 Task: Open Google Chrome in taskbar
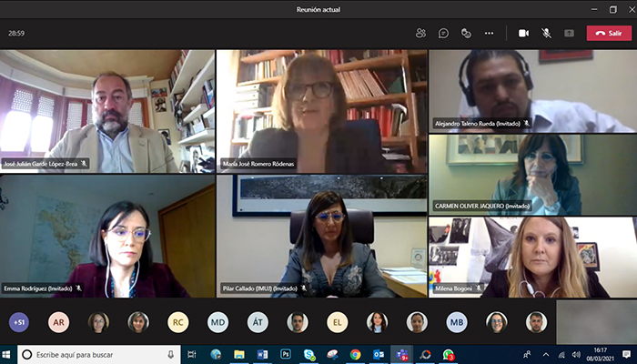click(x=355, y=354)
